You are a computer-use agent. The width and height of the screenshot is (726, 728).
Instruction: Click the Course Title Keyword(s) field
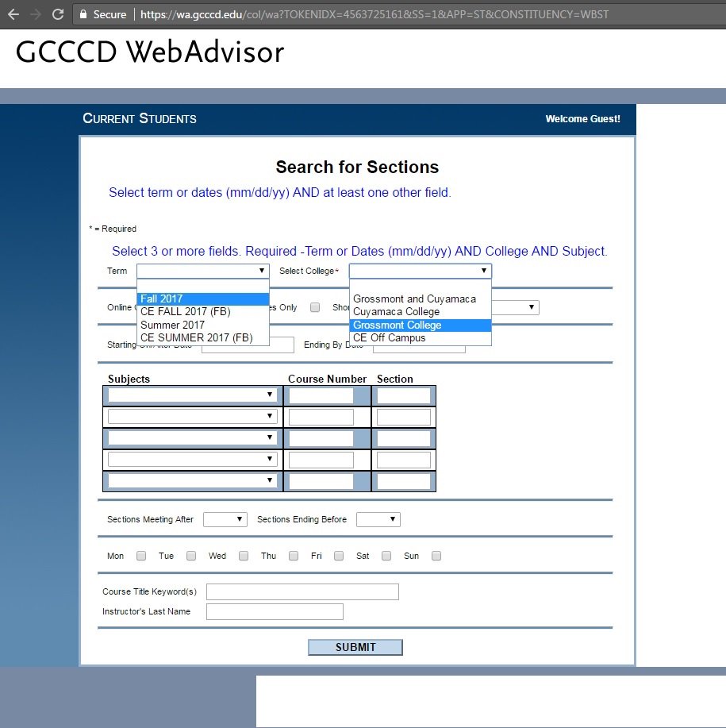[302, 591]
